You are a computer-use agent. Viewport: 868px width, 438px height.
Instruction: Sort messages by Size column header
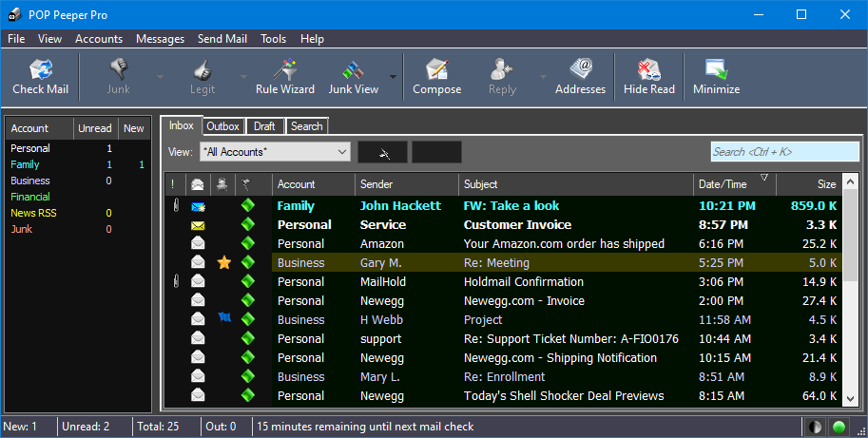pos(809,184)
